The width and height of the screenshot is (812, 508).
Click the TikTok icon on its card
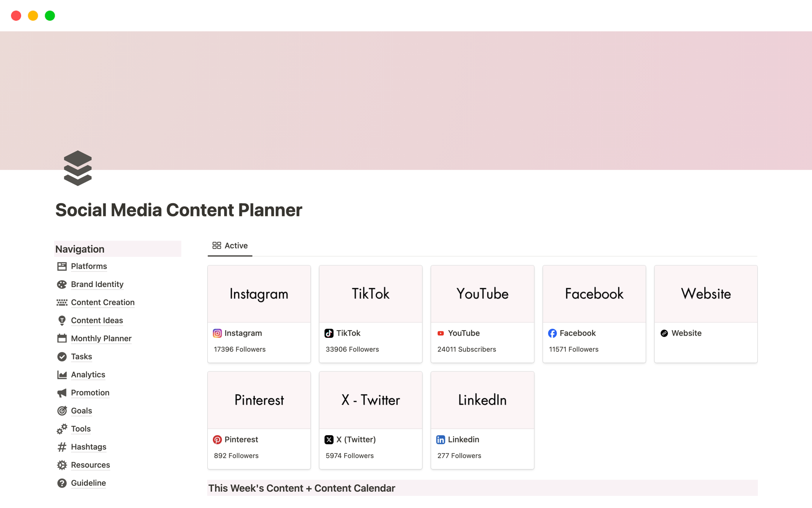pyautogui.click(x=329, y=333)
